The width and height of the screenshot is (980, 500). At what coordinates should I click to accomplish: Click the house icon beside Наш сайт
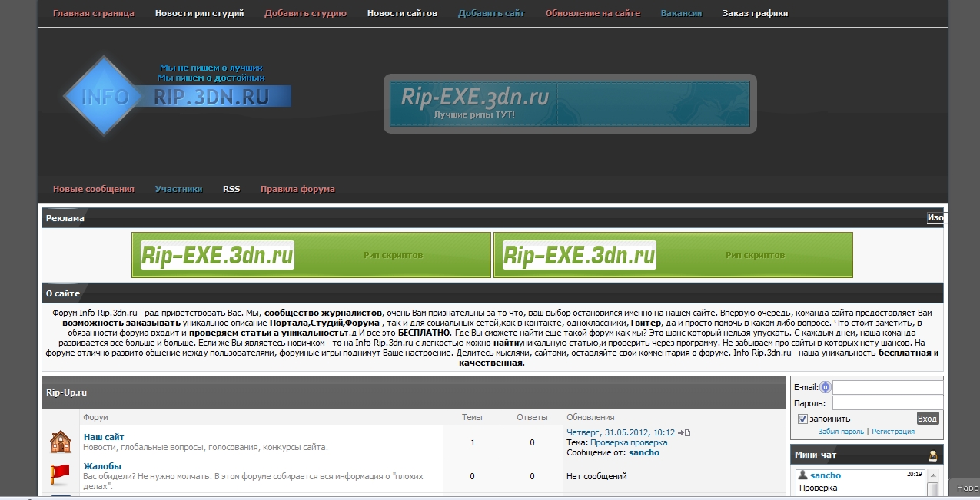pyautogui.click(x=61, y=442)
